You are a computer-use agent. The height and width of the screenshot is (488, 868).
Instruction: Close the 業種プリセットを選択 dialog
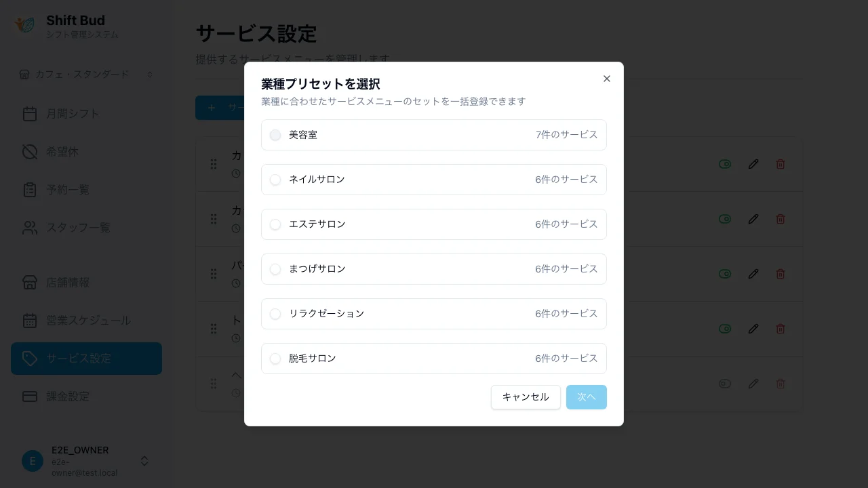tap(606, 79)
